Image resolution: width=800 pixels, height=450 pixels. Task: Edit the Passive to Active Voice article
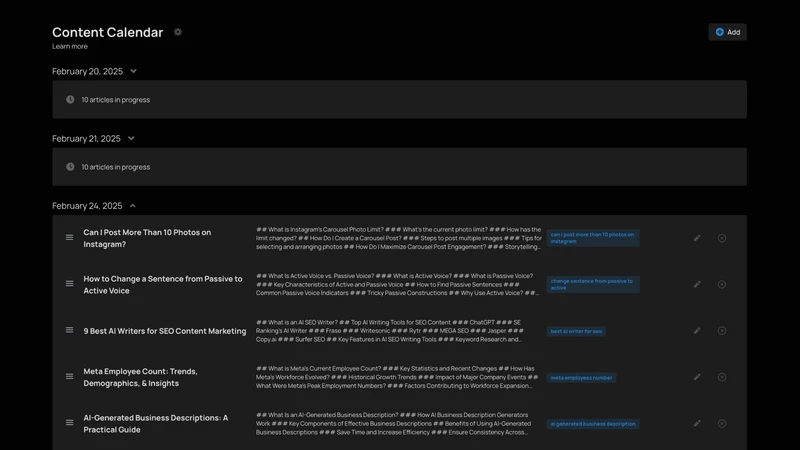coord(697,285)
